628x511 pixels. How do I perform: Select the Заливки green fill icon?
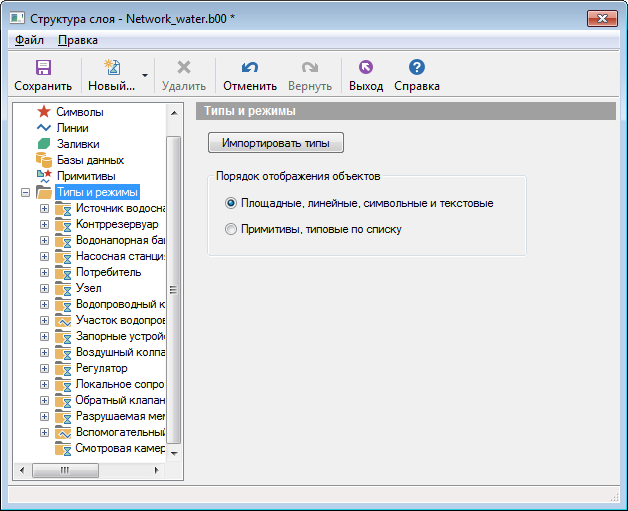tap(44, 144)
